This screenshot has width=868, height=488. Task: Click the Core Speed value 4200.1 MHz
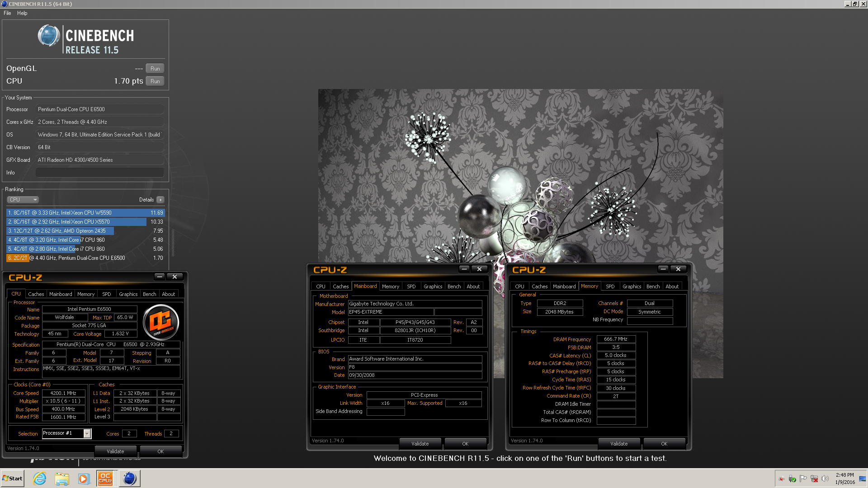[x=63, y=393]
